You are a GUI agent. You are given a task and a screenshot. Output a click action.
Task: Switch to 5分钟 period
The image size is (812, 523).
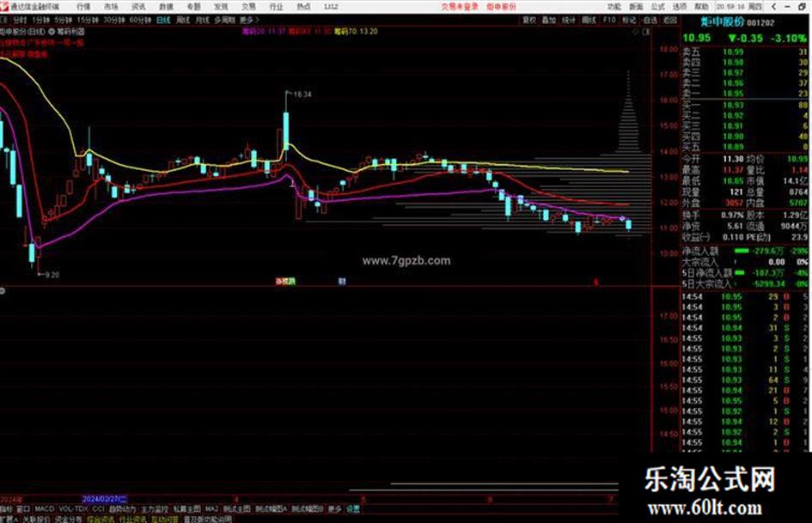point(64,21)
